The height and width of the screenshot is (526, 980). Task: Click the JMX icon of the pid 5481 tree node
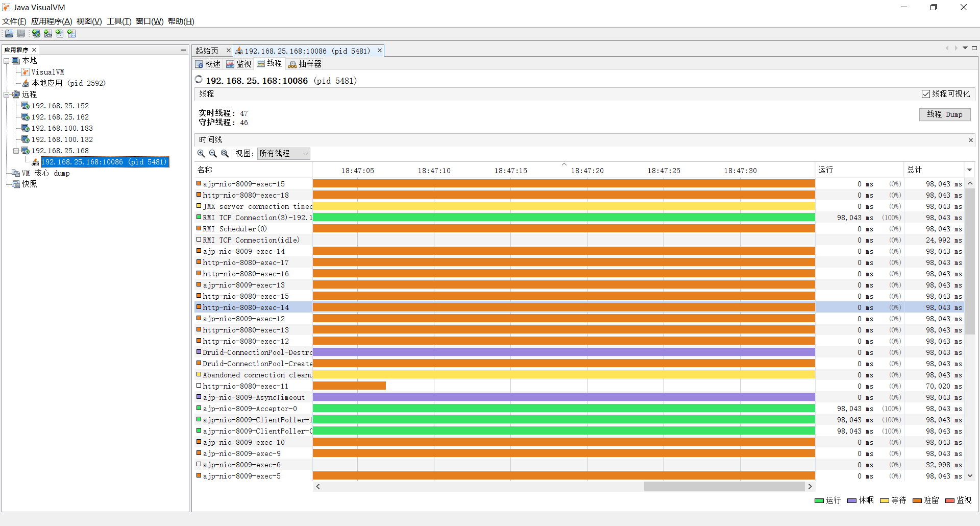click(35, 162)
